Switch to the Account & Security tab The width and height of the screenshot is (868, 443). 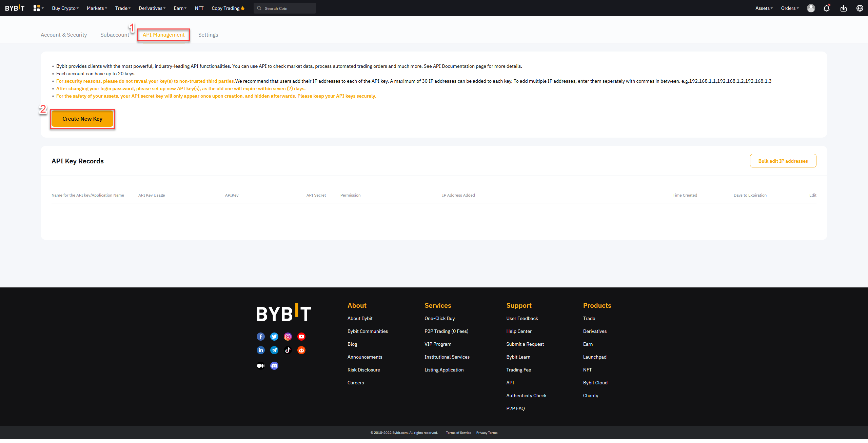[x=63, y=35]
